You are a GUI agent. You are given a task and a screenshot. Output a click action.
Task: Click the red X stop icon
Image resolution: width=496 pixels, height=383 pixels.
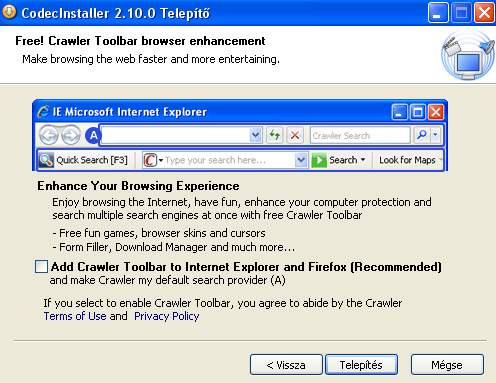(x=295, y=135)
